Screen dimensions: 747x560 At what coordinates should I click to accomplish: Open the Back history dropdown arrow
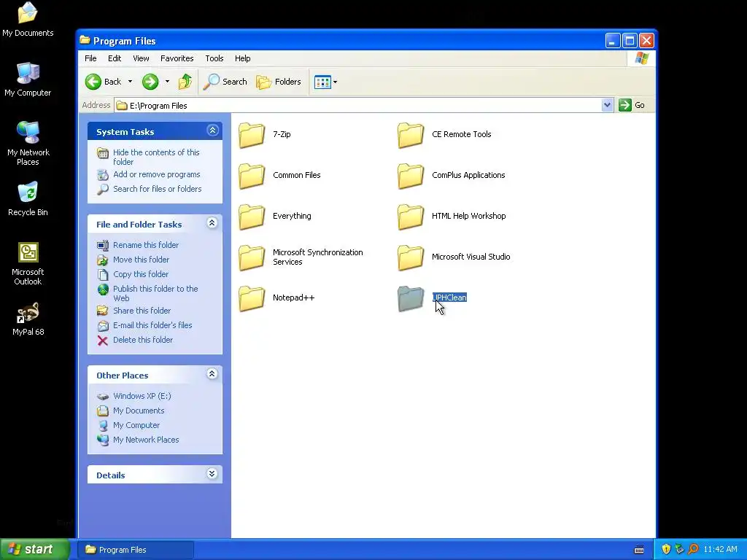130,82
